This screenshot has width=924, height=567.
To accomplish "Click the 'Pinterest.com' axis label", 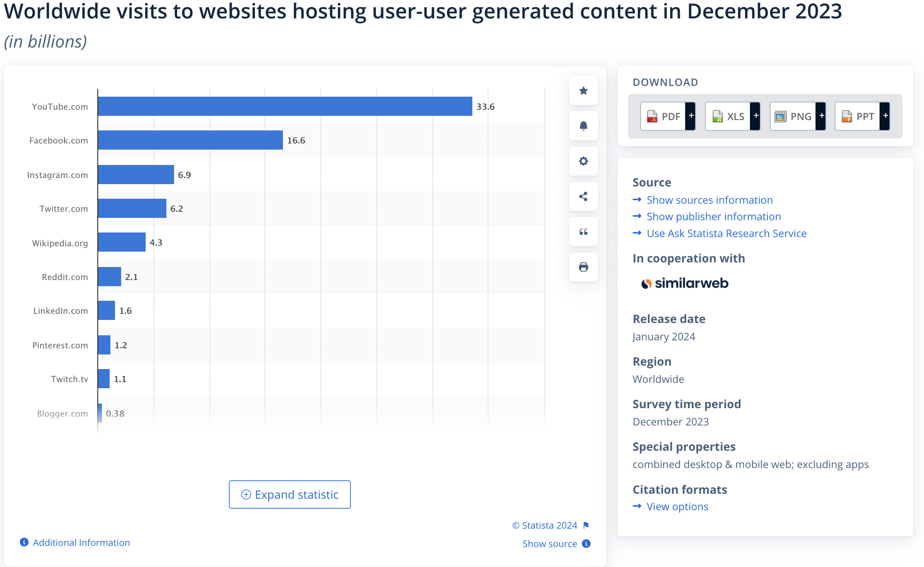I will [x=60, y=345].
